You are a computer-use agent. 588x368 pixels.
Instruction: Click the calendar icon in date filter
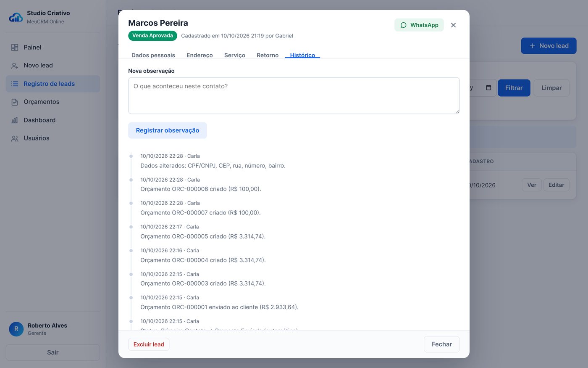[488, 88]
